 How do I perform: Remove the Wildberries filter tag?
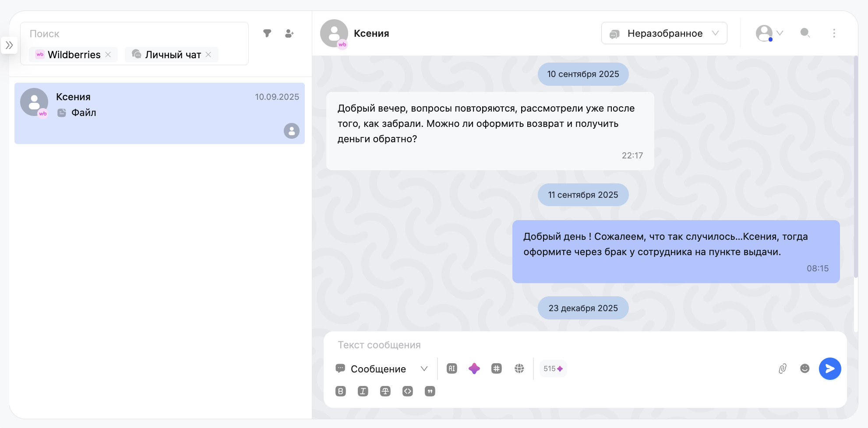(x=108, y=55)
